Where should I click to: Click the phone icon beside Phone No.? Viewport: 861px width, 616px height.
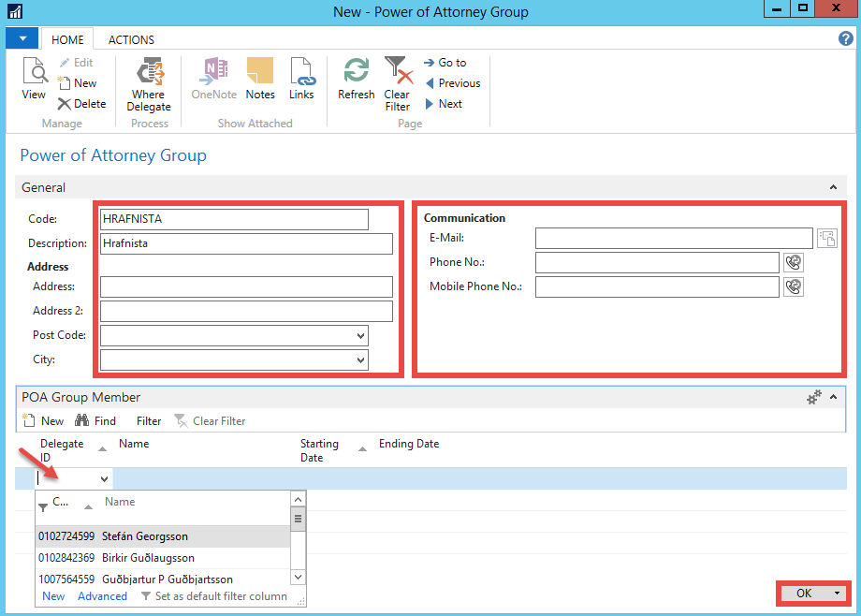[x=794, y=262]
